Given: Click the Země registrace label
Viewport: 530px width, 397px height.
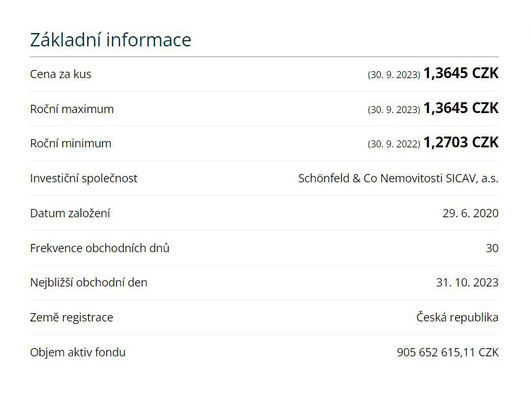Looking at the screenshot, I should pos(71,318).
